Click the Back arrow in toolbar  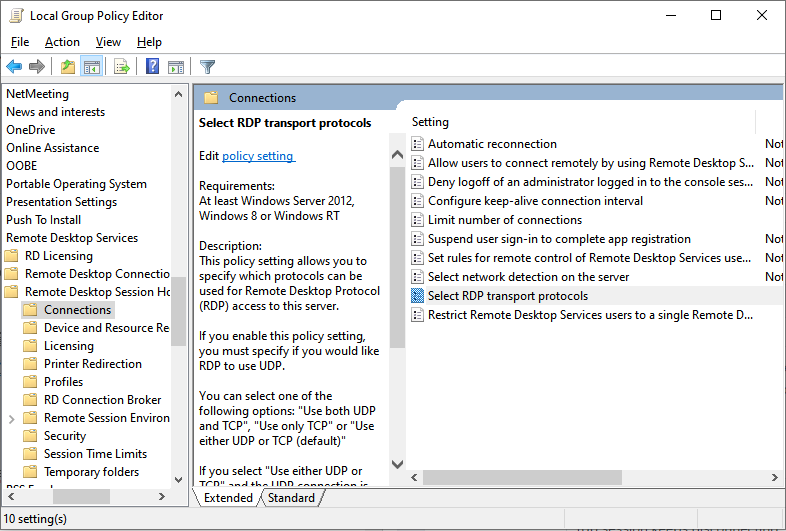(x=14, y=67)
